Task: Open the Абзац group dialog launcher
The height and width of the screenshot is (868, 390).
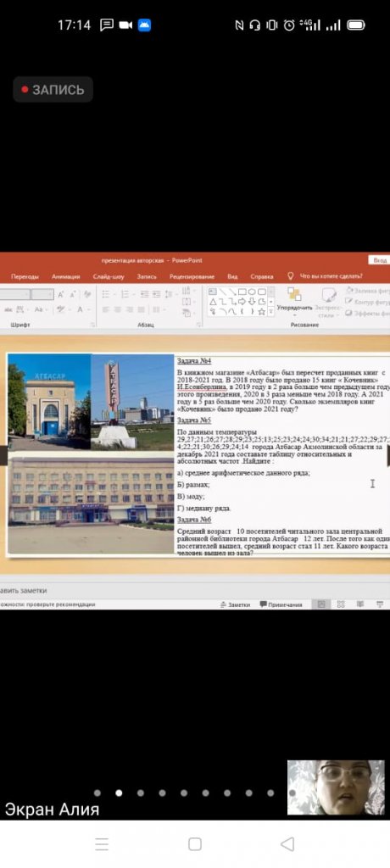Action: (198, 325)
